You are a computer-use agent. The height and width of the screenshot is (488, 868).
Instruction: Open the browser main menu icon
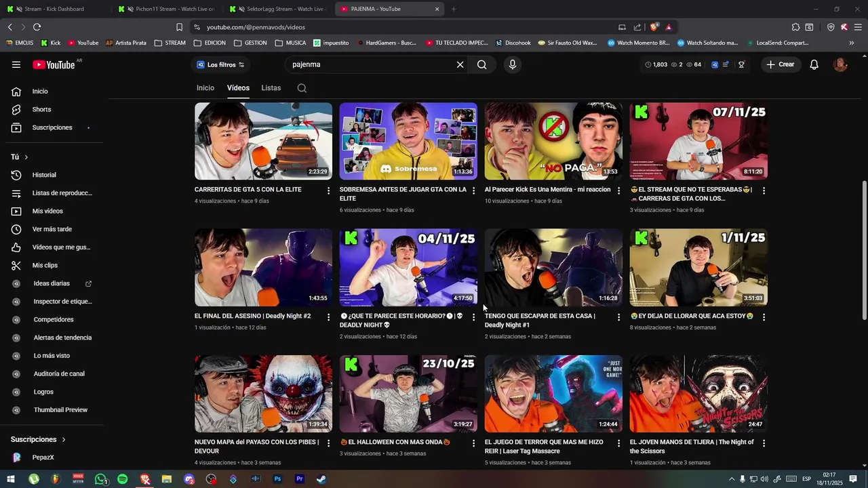(x=858, y=27)
